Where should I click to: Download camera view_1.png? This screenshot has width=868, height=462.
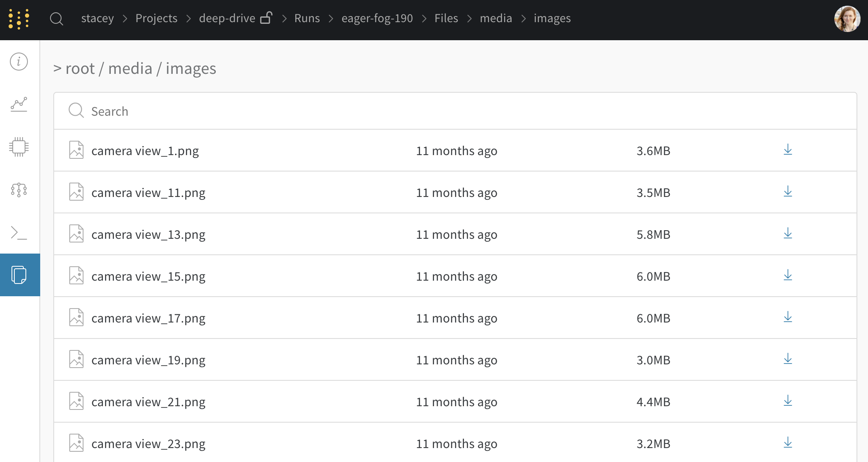(788, 150)
